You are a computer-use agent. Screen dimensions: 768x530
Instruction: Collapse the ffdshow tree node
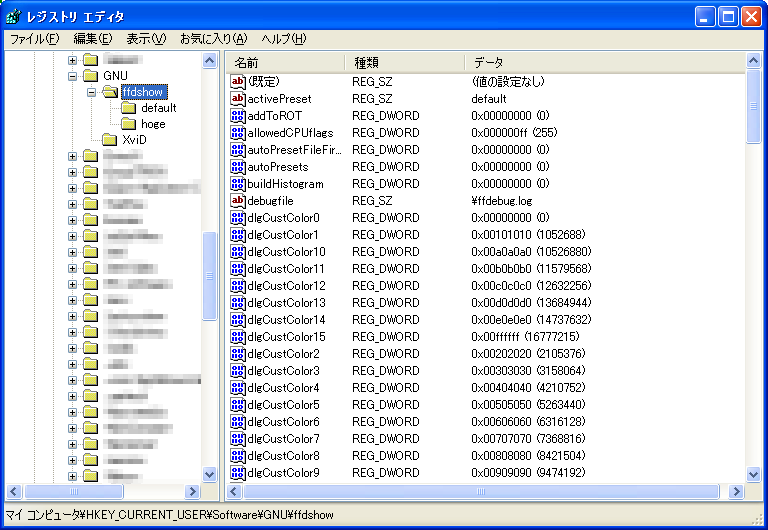pyautogui.click(x=91, y=92)
